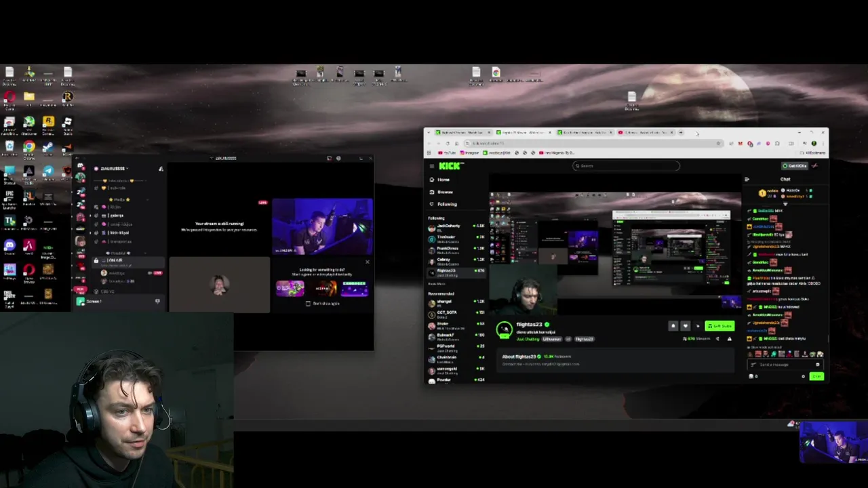Click the Rockstar Games Launcher desktop icon
The image size is (868, 488).
tap(48, 121)
